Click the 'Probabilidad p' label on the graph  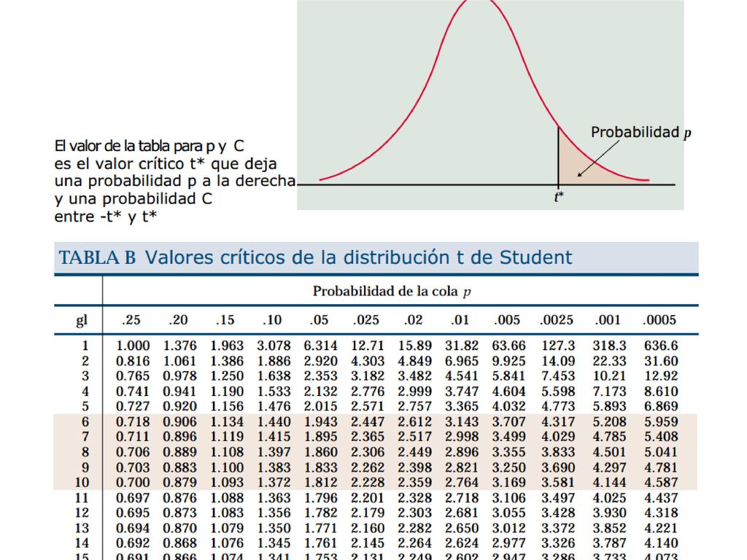pyautogui.click(x=641, y=133)
